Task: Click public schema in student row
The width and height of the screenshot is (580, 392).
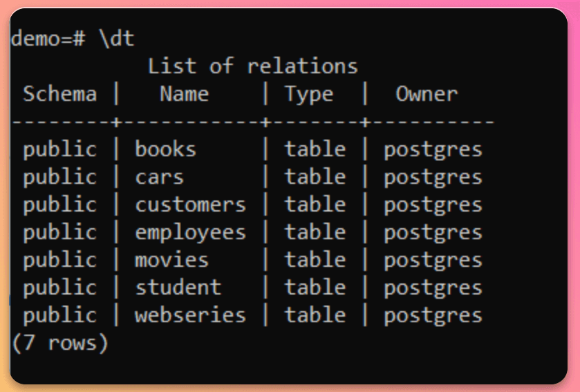Action: (60, 288)
